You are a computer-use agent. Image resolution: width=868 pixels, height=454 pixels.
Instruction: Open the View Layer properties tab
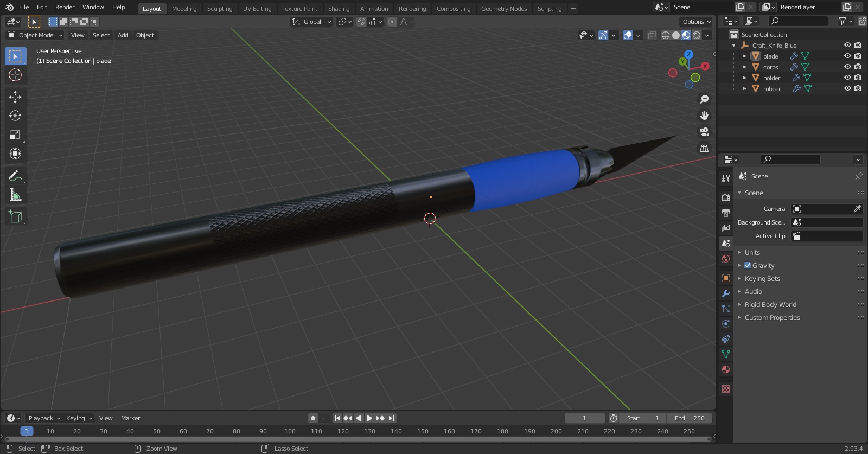point(726,228)
